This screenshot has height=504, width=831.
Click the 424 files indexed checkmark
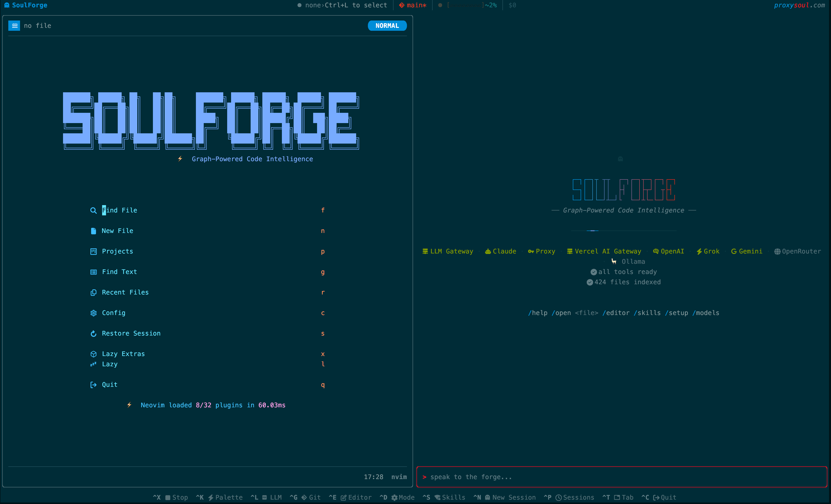[589, 282]
